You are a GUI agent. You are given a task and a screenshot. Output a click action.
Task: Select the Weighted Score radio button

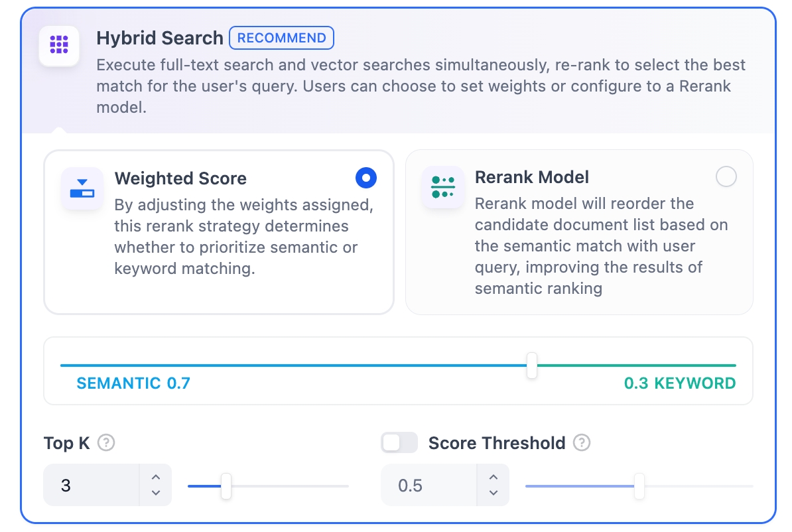coord(366,178)
